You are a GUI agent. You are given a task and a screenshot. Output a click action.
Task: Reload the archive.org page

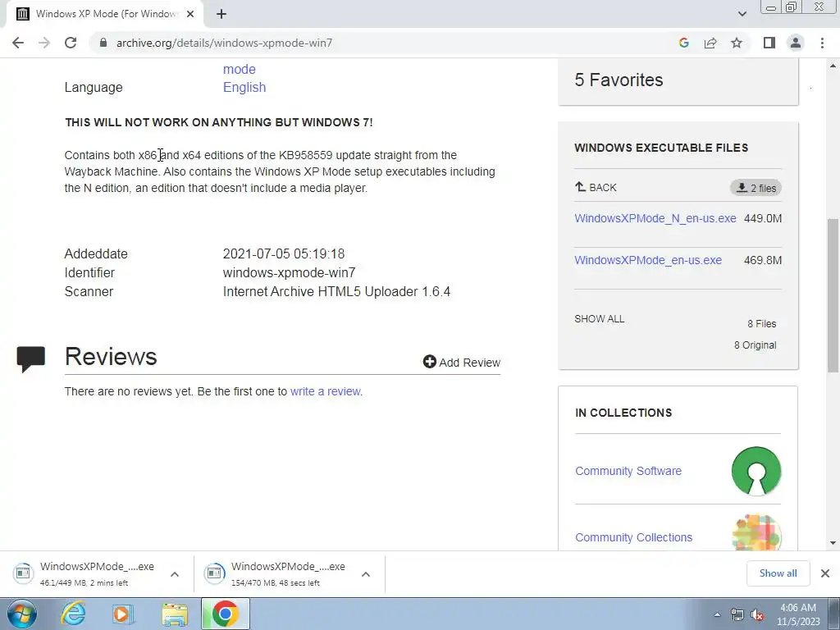(x=71, y=43)
